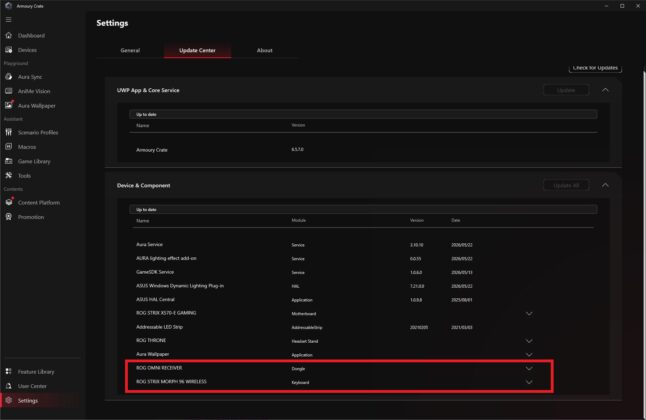Expand the ROG STRIX X570-E GAMING row
The height and width of the screenshot is (420, 646).
[529, 314]
